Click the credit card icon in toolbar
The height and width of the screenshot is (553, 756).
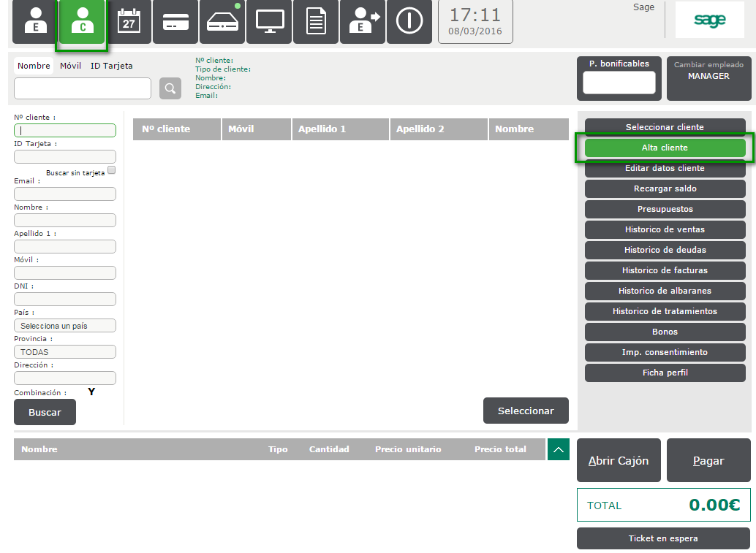coord(175,23)
